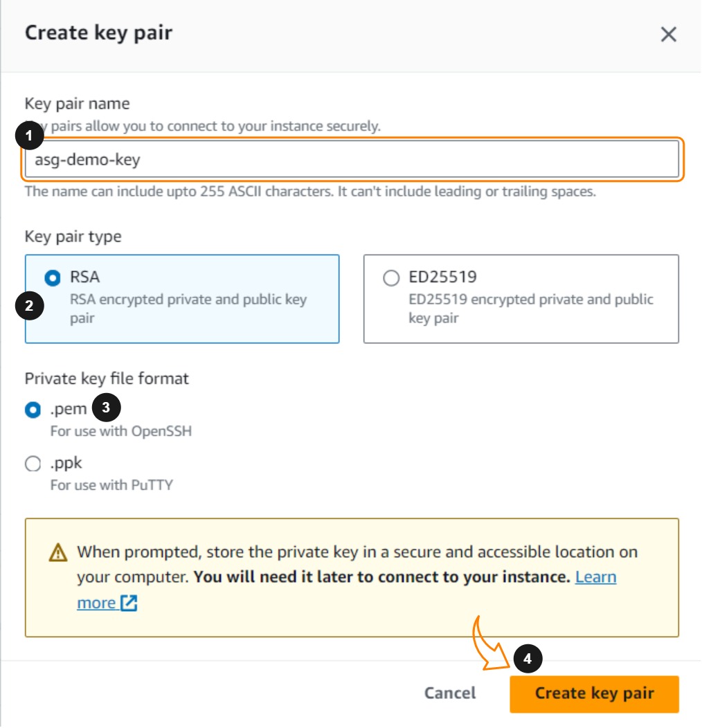Click the 'Private key file format' label

pos(107,379)
